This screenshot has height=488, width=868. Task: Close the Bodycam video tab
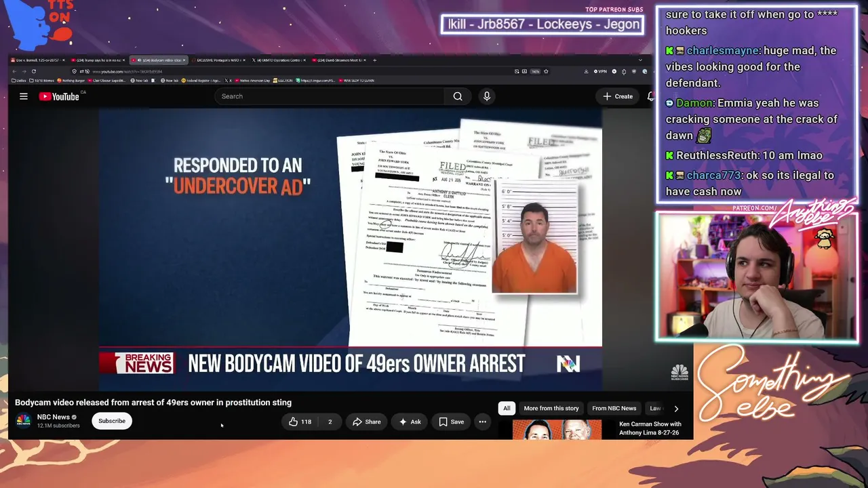click(184, 60)
